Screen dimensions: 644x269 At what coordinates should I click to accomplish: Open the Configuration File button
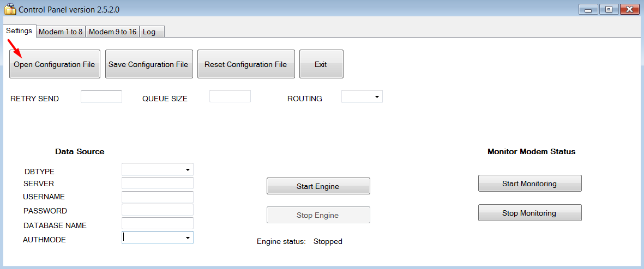55,64
